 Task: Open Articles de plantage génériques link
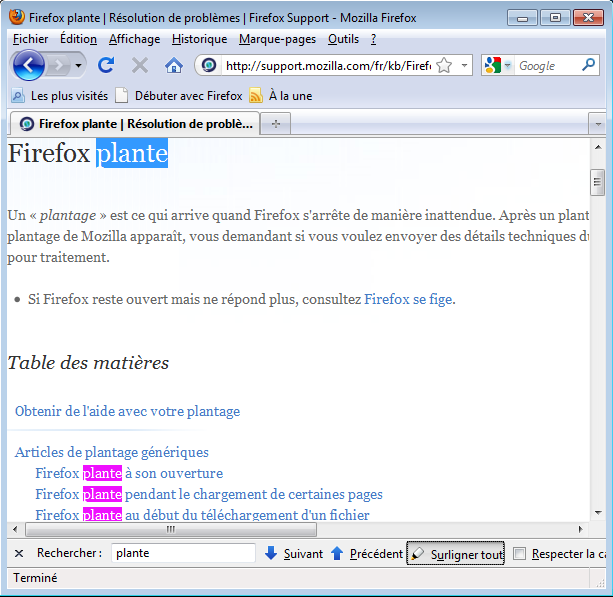(x=112, y=452)
